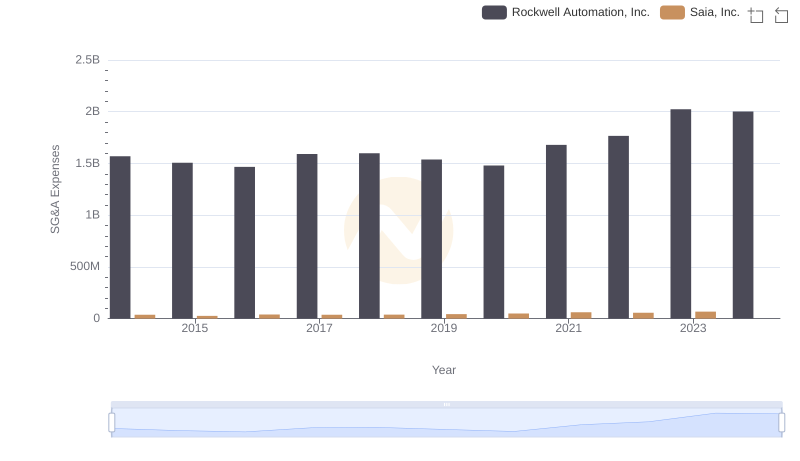Click the SG&A Expenses axis title
The height and width of the screenshot is (461, 800).
coord(55,189)
